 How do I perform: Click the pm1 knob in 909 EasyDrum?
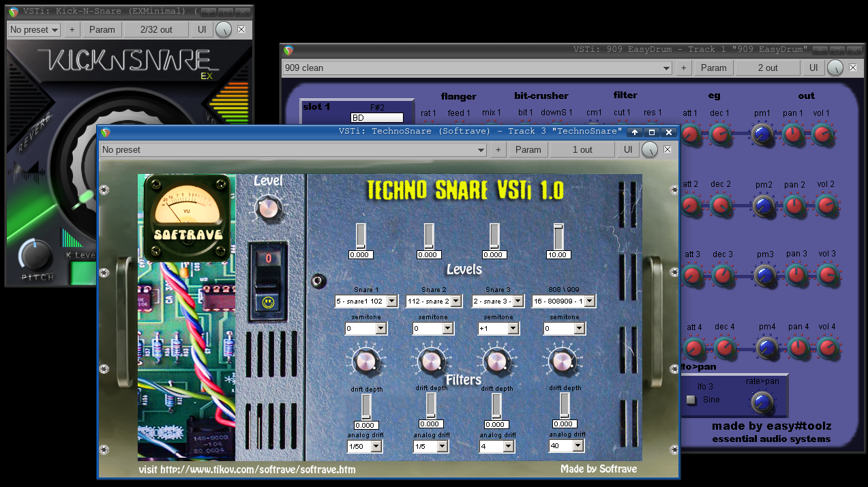pos(762,134)
